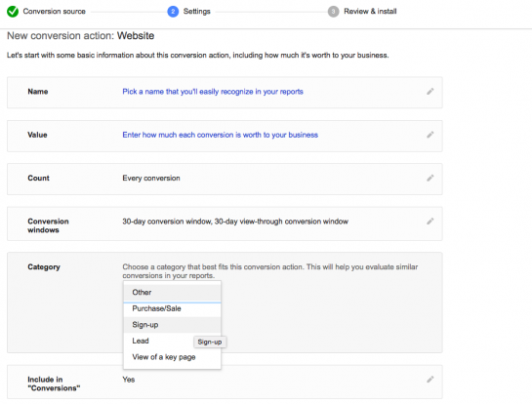Open Review & install step

(370, 12)
